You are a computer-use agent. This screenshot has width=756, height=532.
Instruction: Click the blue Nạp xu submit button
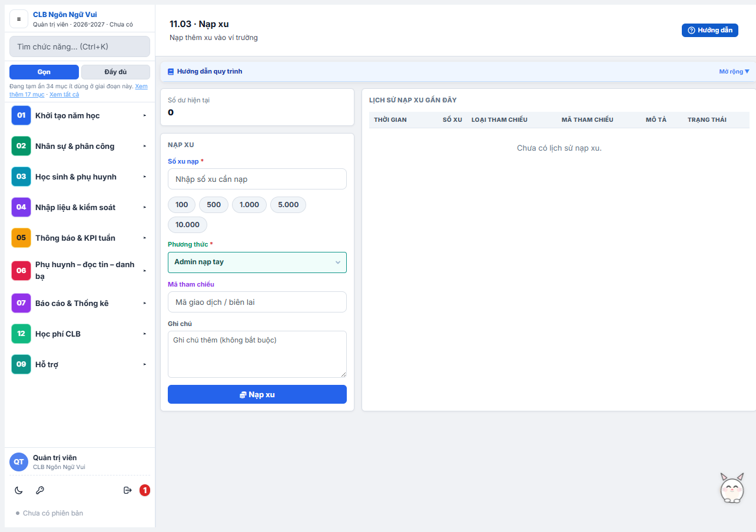tap(257, 394)
